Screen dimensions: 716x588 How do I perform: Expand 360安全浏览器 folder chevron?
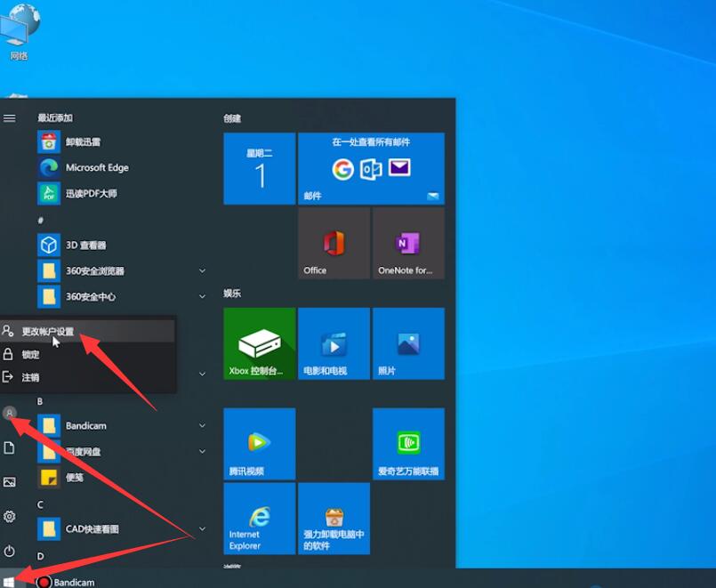[202, 270]
